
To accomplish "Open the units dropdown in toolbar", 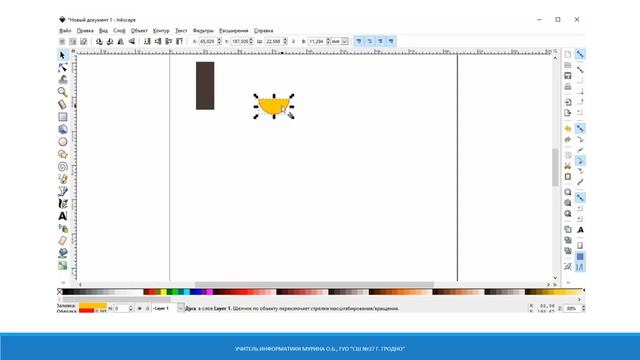I will [345, 41].
